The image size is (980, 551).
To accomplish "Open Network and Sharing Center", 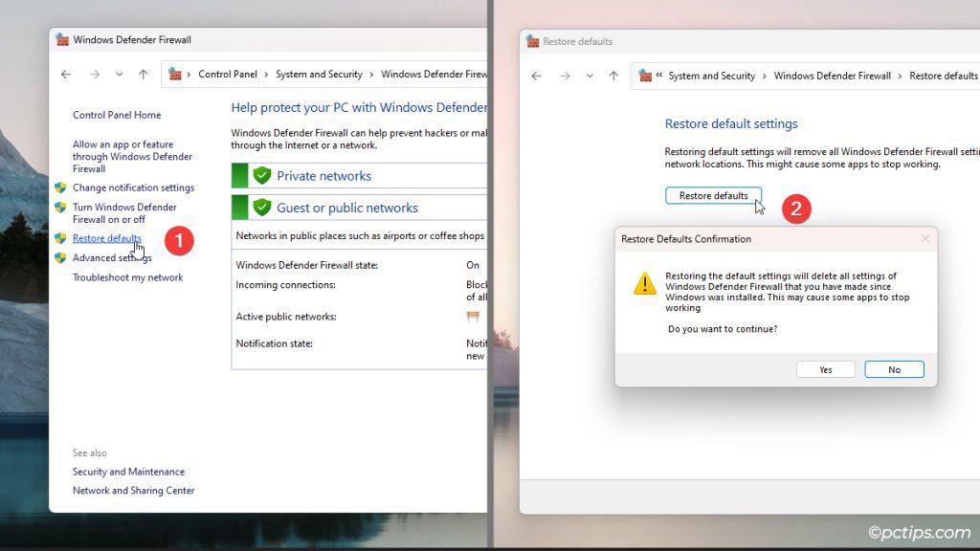I will [133, 490].
